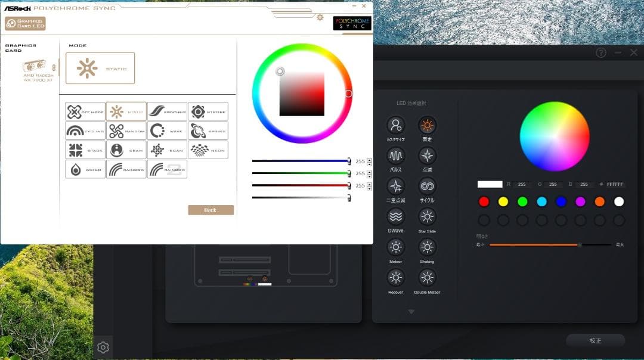The width and height of the screenshot is (644, 360).
Task: Increase the blue value with stepper arrow
Action: 370,159
